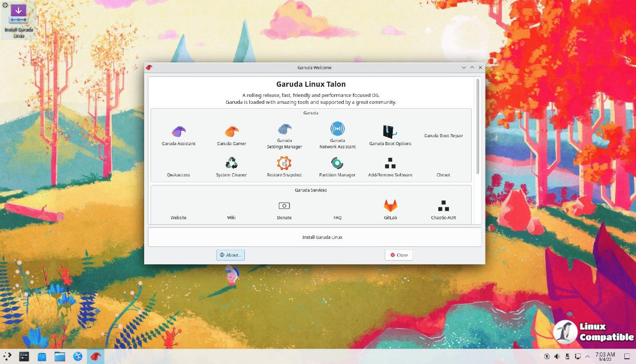Image resolution: width=636 pixels, height=364 pixels.
Task: Launch the Partition Manager
Action: tap(337, 166)
